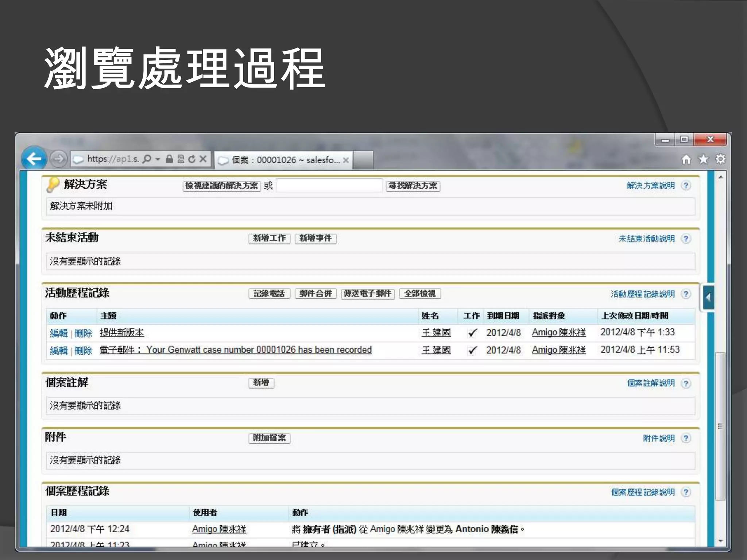
Task: Toggle the compatibility view icon
Action: tap(181, 159)
